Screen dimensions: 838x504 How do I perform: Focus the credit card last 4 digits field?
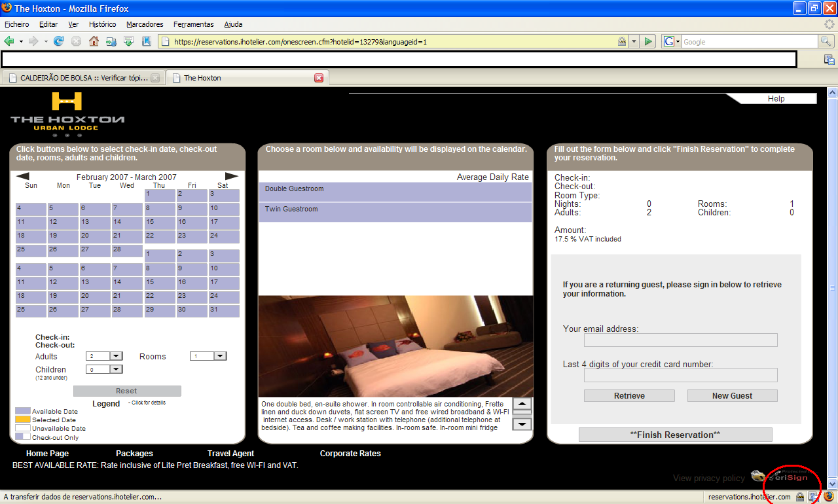681,375
